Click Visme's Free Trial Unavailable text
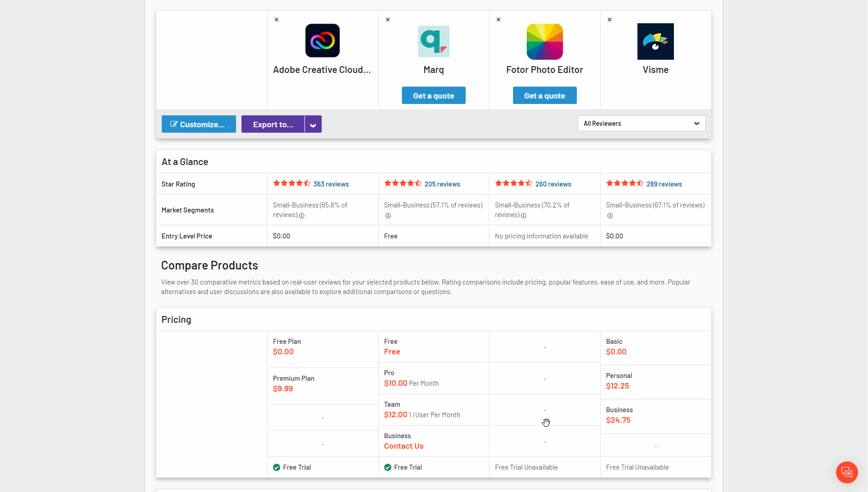Image resolution: width=868 pixels, height=492 pixels. click(637, 467)
